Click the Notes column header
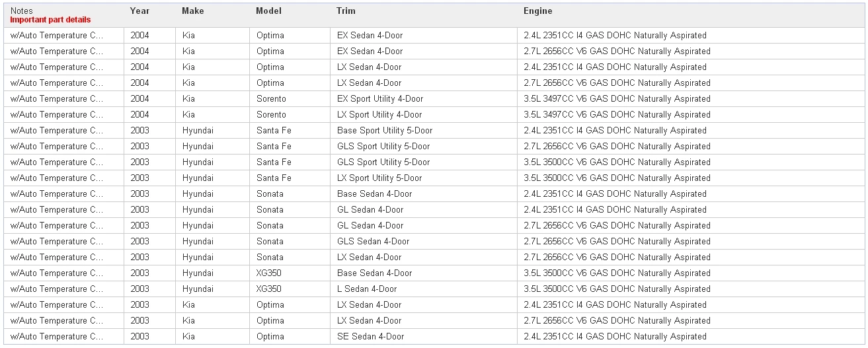The image size is (868, 348). (22, 11)
